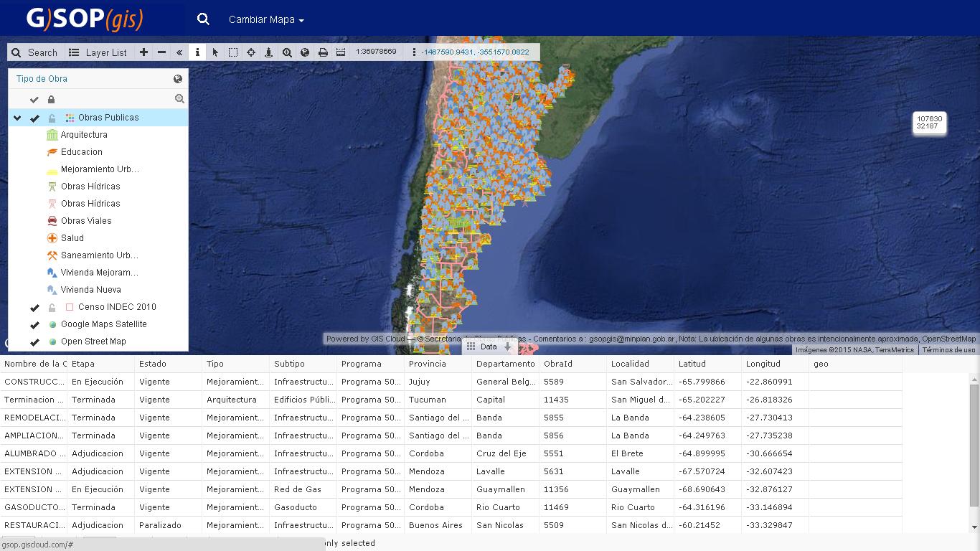980x551 pixels.
Task: Click the pan/move map tool
Action: tap(251, 52)
